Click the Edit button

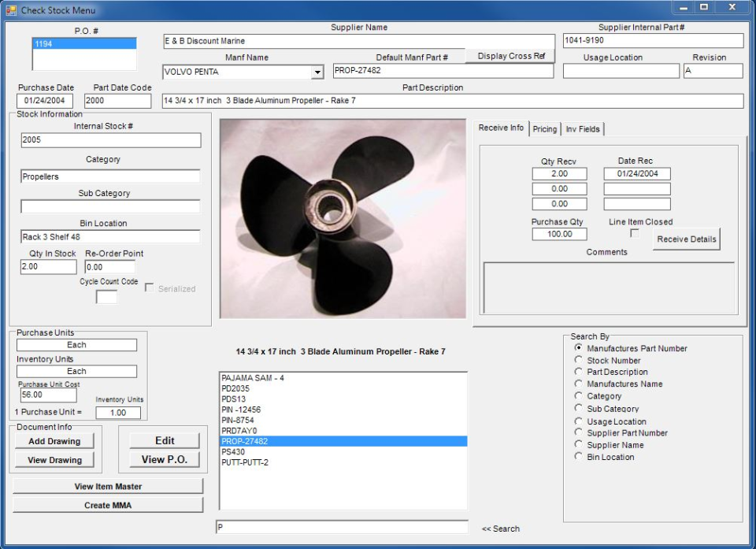pyautogui.click(x=164, y=441)
